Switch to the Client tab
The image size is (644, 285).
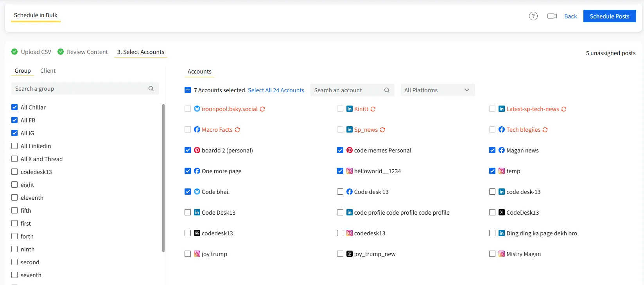pos(48,71)
